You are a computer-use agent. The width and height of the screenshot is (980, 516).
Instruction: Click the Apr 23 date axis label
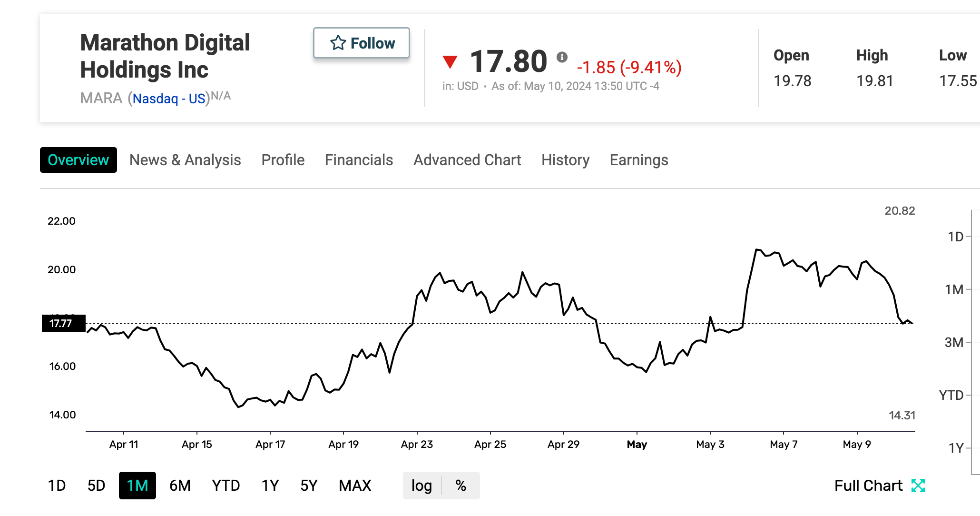pos(417,445)
